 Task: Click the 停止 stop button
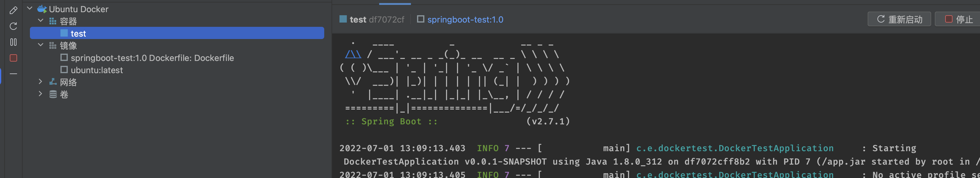(x=958, y=19)
